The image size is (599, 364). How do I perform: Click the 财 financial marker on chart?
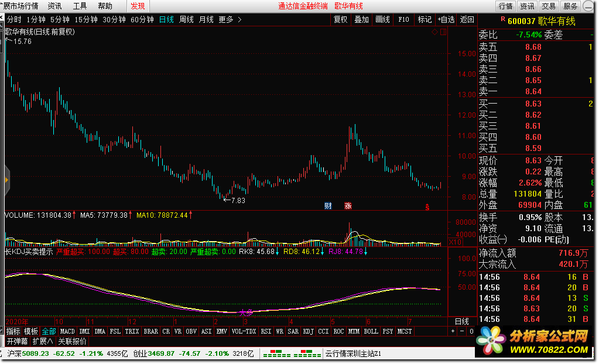click(x=328, y=206)
